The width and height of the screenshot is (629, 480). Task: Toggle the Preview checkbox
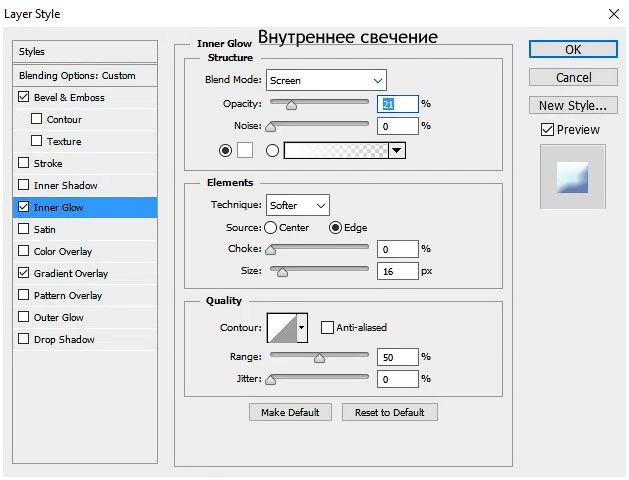[547, 130]
